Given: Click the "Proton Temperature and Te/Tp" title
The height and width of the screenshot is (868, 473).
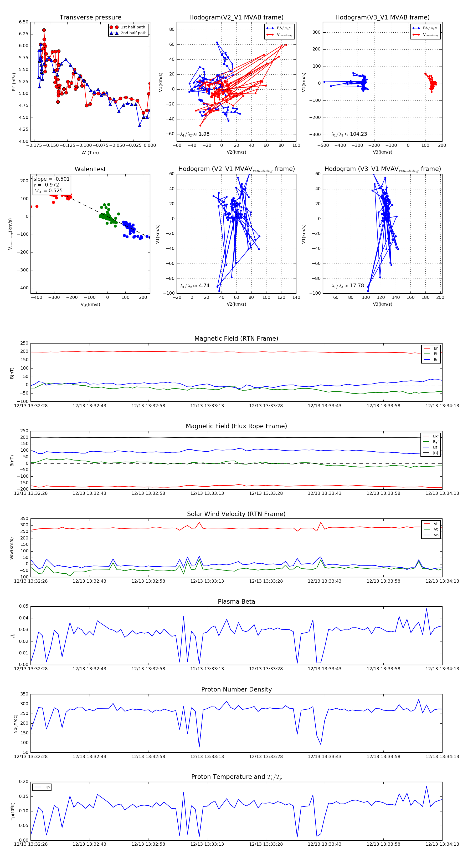Looking at the screenshot, I should tap(236, 777).
